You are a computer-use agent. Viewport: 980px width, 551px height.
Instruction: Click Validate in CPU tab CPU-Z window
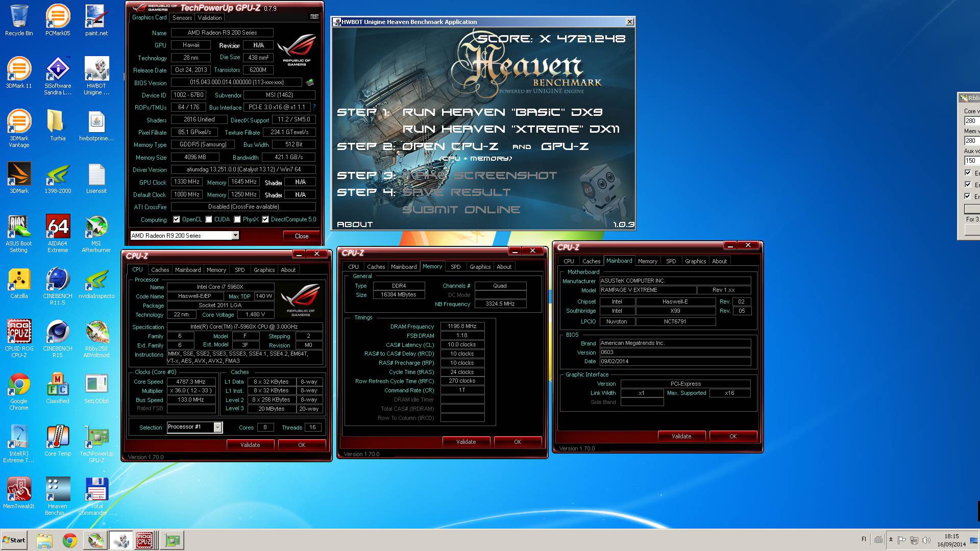coord(250,445)
